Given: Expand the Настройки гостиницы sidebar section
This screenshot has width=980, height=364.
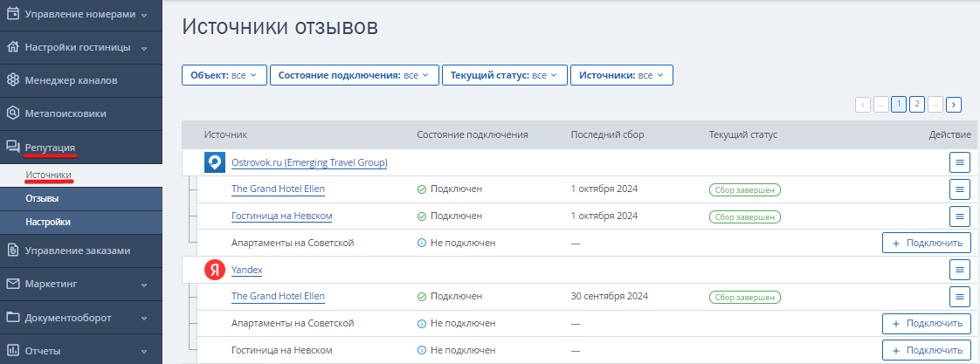Looking at the screenshot, I should point(81,47).
